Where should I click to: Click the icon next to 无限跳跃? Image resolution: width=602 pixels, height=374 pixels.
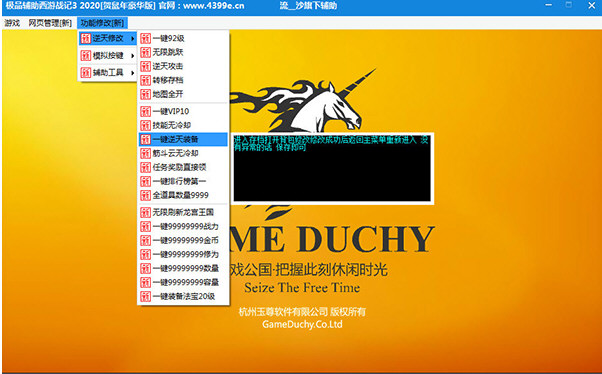(145, 52)
